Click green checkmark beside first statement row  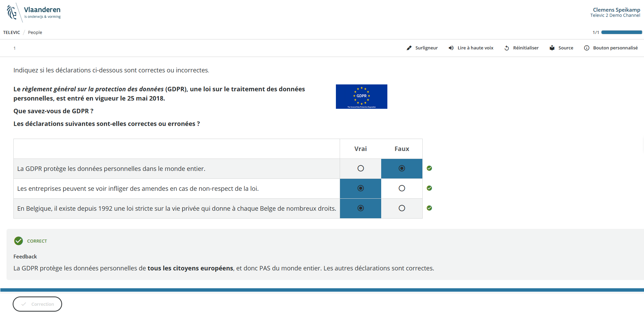(429, 168)
